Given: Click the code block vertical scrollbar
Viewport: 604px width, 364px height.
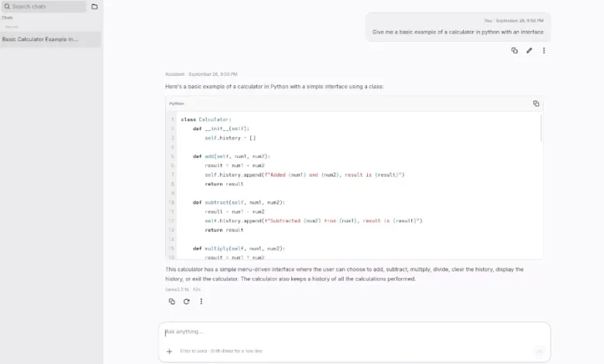Looking at the screenshot, I should point(541,129).
